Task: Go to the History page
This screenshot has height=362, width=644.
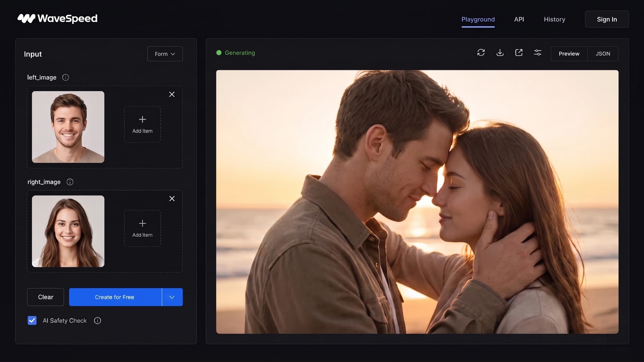Action: tap(554, 19)
